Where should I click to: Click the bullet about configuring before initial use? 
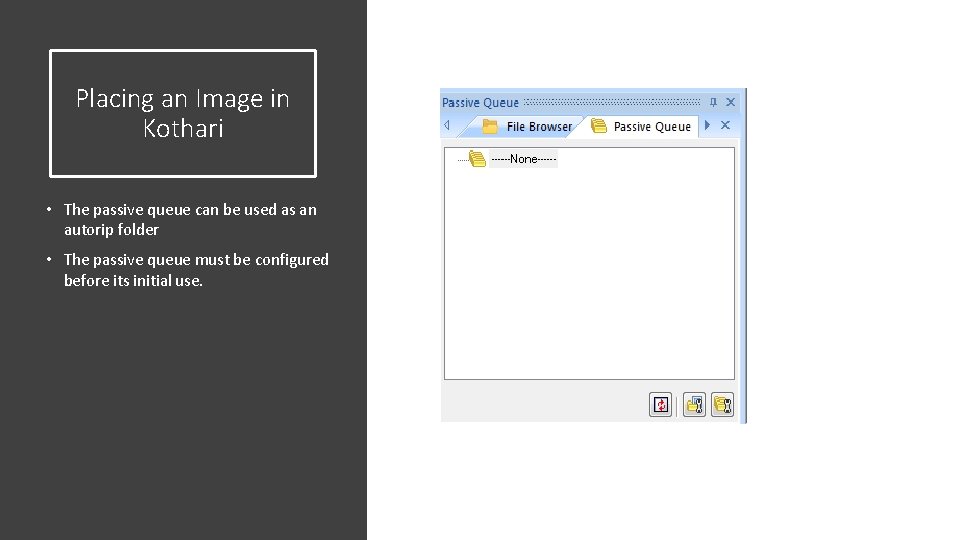[x=196, y=270]
